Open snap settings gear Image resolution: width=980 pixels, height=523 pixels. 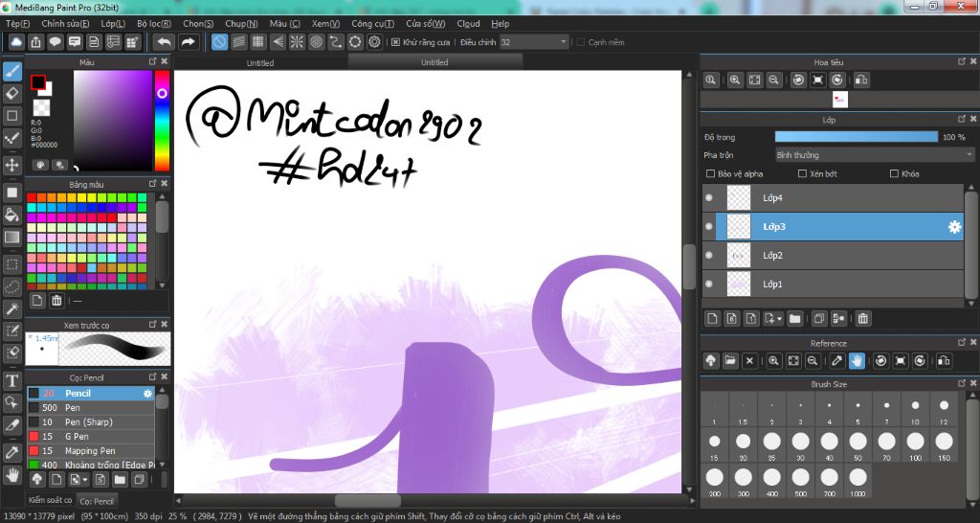[374, 42]
